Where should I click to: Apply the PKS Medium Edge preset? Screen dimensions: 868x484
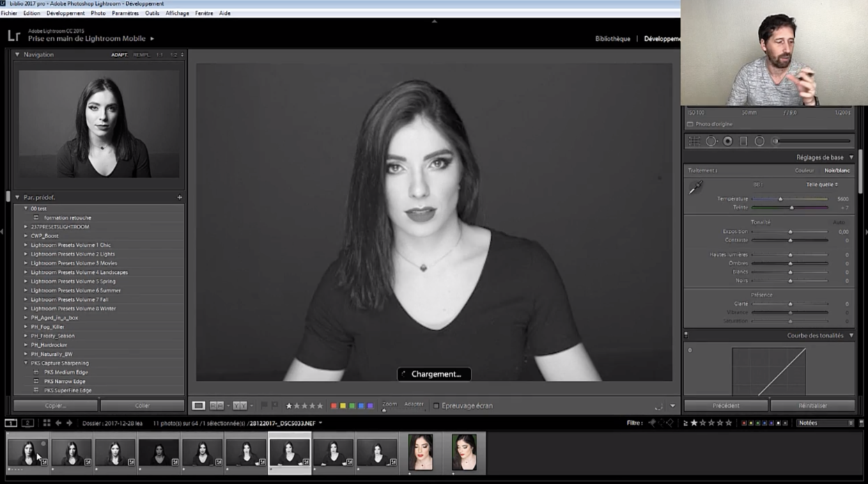(x=66, y=372)
